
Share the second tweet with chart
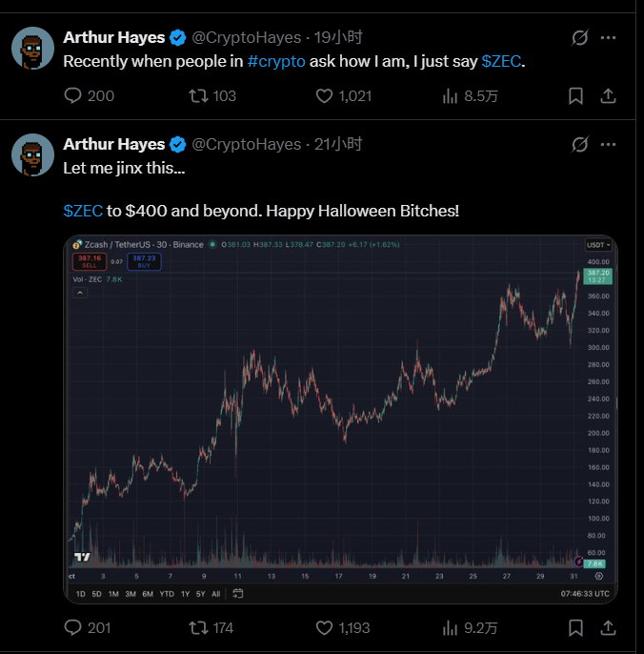(x=608, y=627)
